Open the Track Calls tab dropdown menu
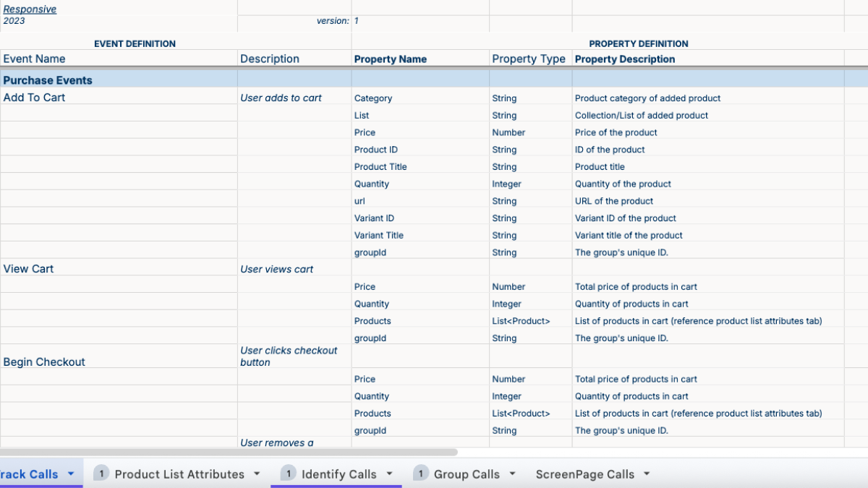 point(70,474)
